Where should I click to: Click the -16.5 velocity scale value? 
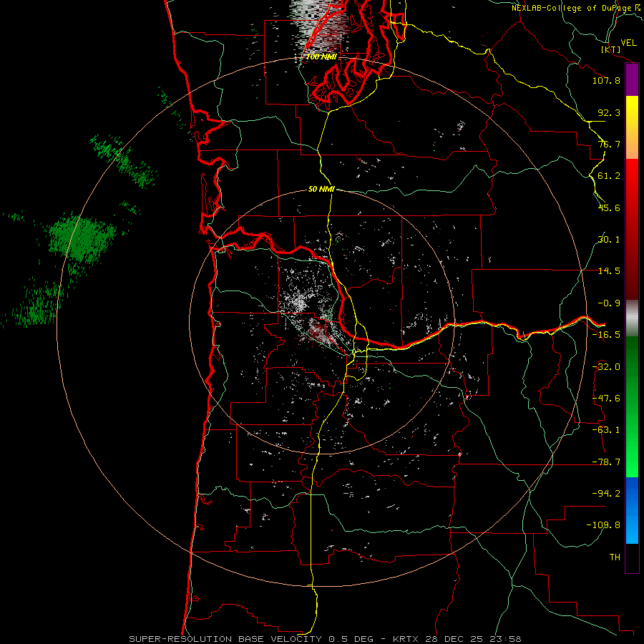[x=606, y=335]
